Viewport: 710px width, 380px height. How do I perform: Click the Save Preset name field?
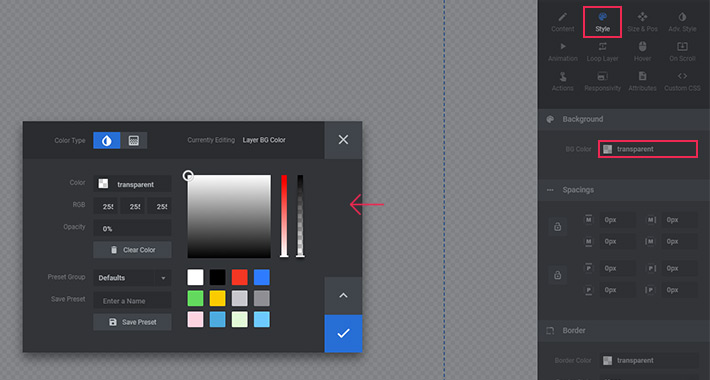[132, 301]
